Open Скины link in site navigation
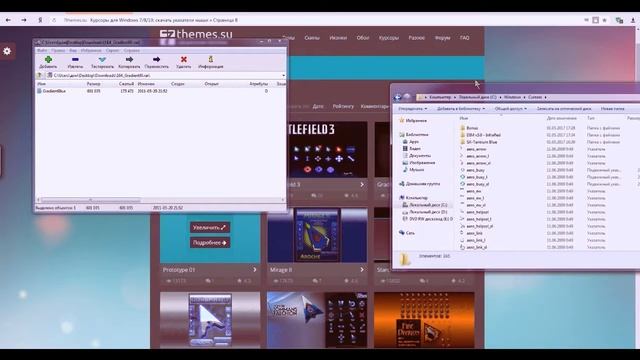 click(x=312, y=38)
